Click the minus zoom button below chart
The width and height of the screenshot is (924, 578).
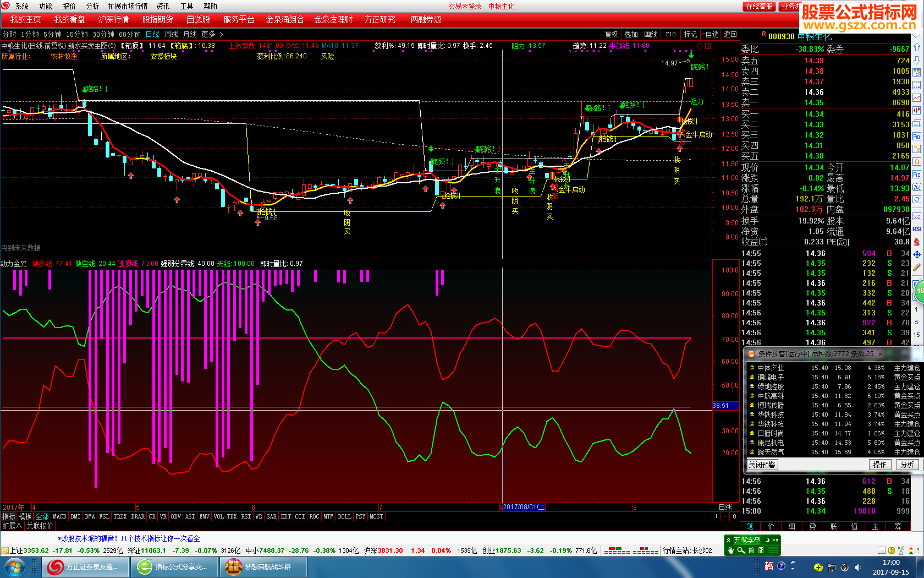(x=725, y=516)
